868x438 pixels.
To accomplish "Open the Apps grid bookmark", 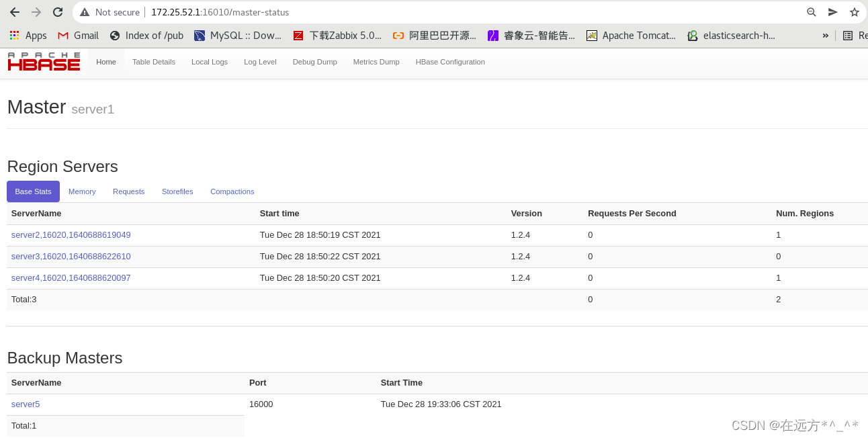I will [x=28, y=36].
